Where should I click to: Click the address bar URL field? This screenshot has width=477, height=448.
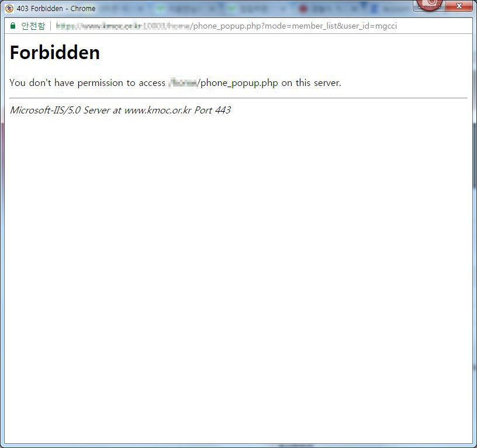[x=226, y=26]
